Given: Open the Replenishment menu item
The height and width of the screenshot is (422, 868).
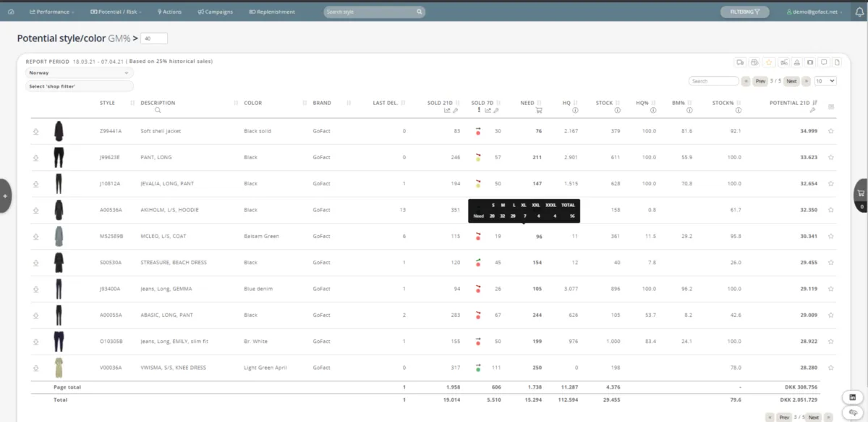Looking at the screenshot, I should point(272,12).
